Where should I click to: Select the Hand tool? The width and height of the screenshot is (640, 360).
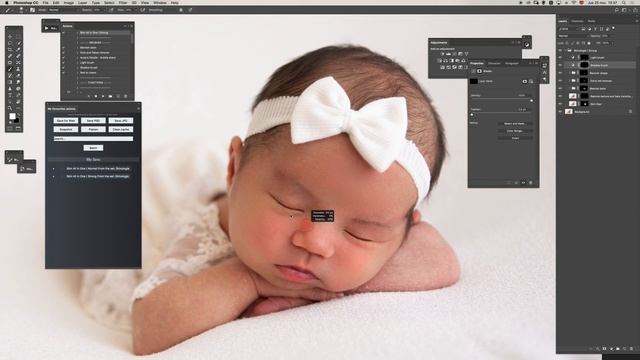coord(18,102)
